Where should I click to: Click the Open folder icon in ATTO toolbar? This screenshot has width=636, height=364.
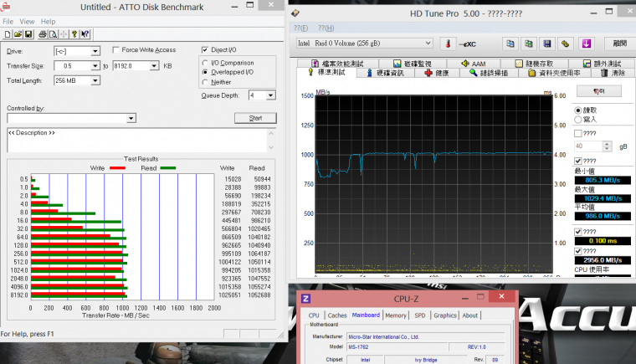pos(18,34)
